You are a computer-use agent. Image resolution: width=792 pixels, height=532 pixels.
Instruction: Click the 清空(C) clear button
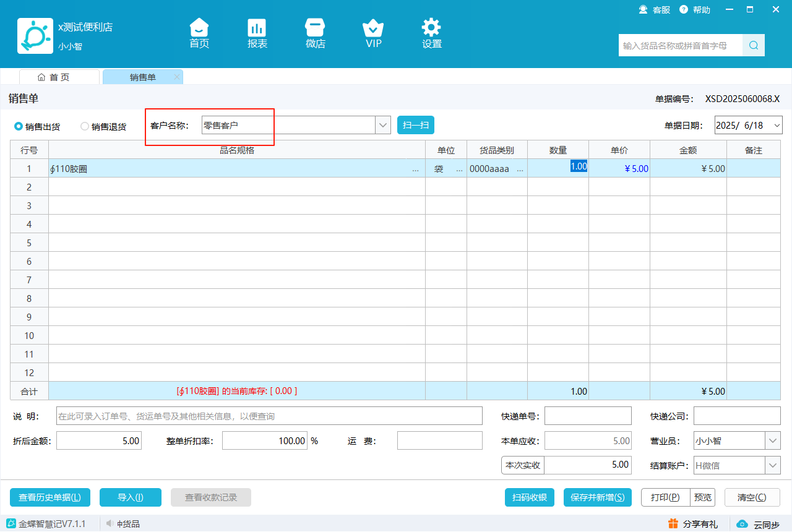[x=752, y=497]
